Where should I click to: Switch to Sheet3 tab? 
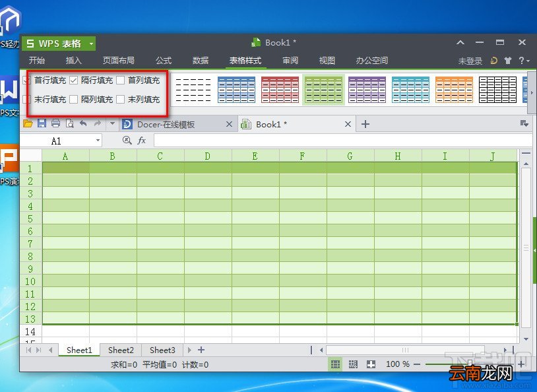pos(162,350)
